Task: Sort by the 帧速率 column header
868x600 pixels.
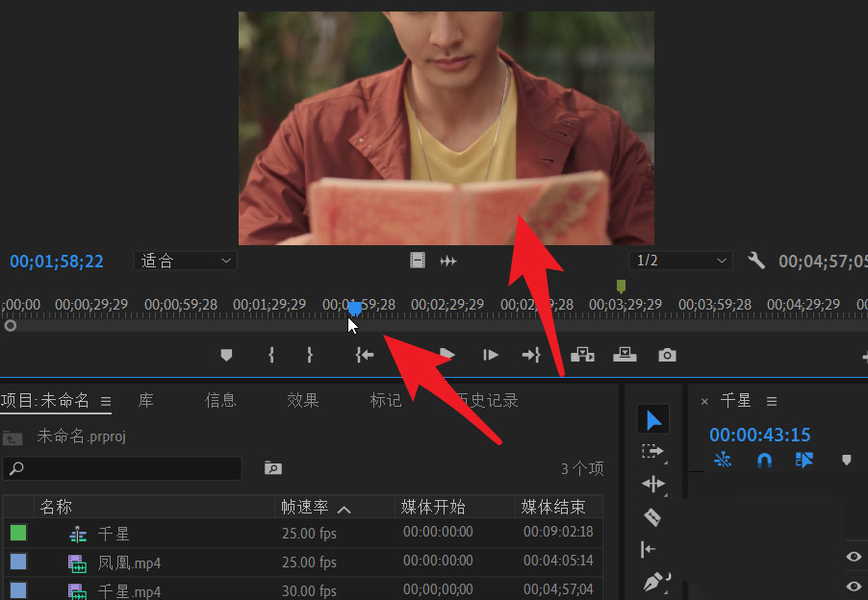Action: (x=304, y=507)
